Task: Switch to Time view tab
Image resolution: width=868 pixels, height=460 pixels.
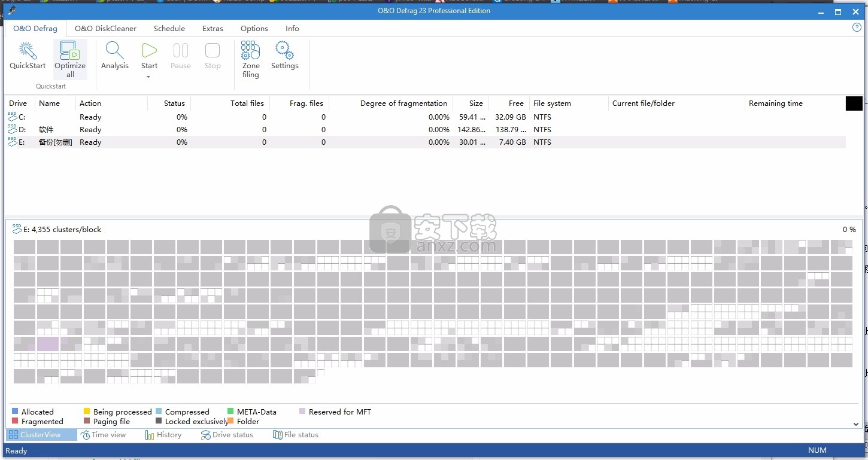Action: point(104,435)
